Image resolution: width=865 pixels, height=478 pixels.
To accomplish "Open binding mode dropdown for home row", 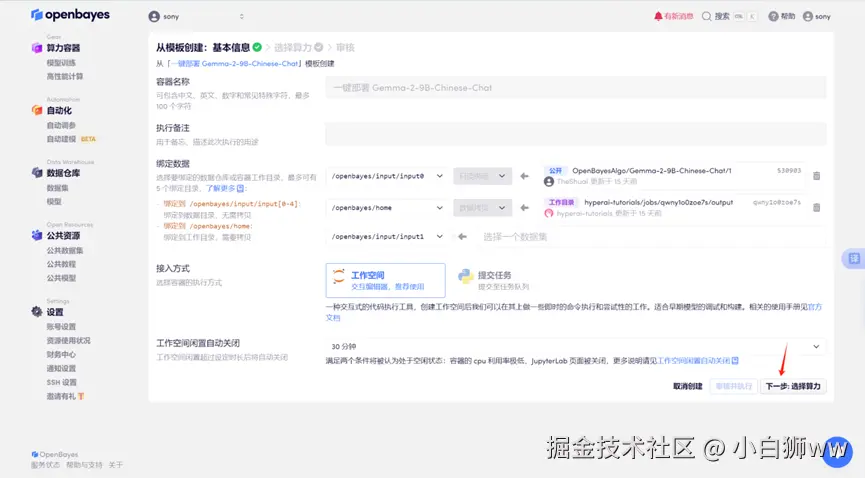I will coord(483,208).
